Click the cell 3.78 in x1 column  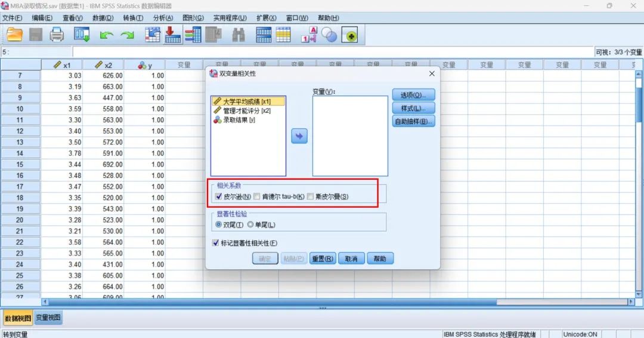coord(62,153)
